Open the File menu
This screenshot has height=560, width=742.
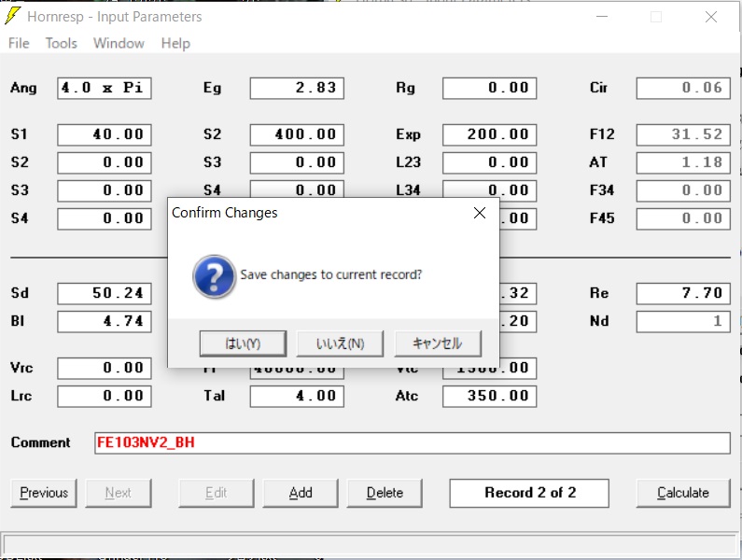point(19,43)
